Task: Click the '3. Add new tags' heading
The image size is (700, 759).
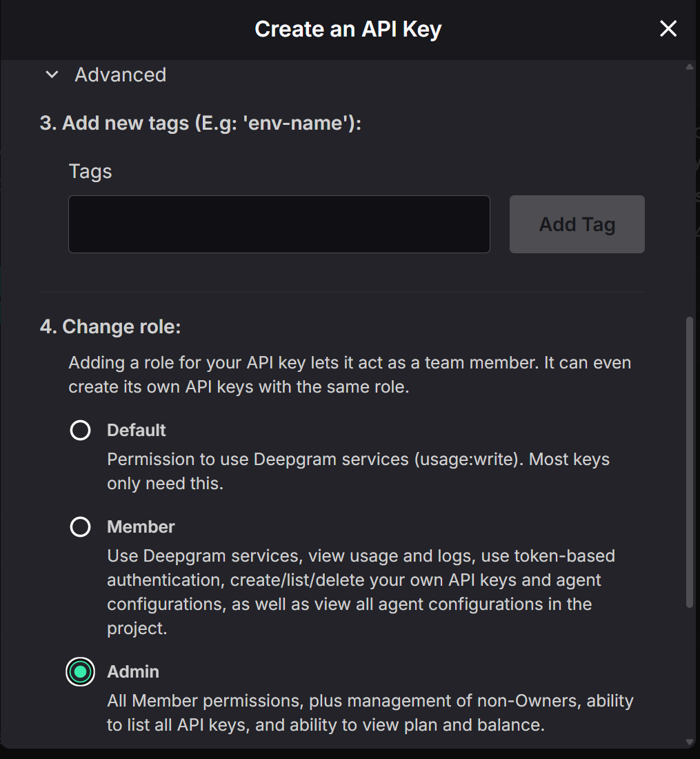Action: tap(200, 123)
